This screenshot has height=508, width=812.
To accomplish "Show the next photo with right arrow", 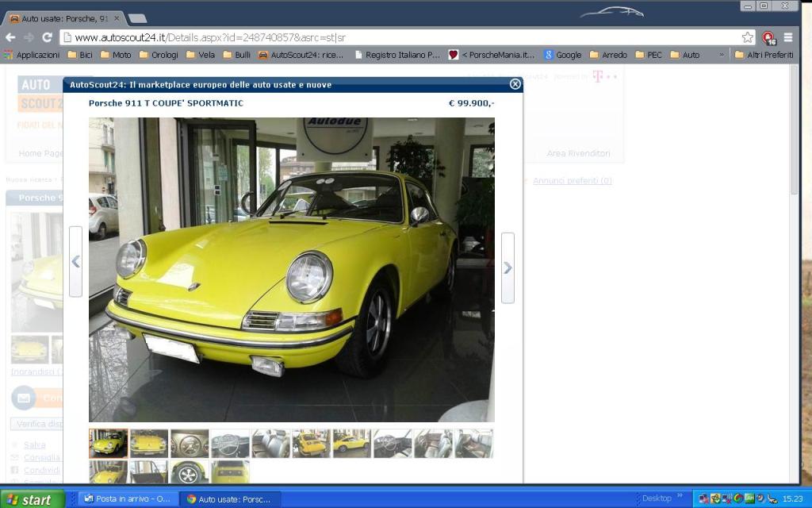I will pyautogui.click(x=507, y=268).
